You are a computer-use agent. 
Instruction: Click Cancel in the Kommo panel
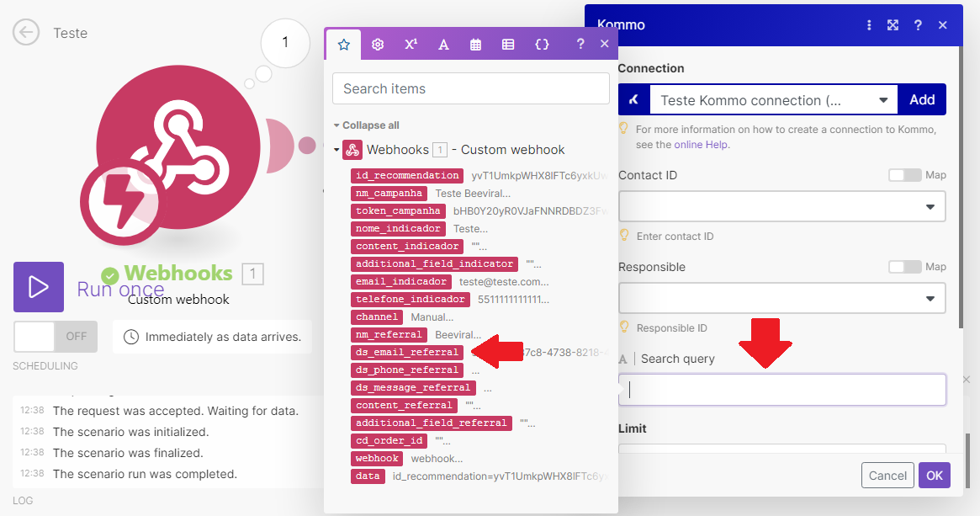[887, 476]
